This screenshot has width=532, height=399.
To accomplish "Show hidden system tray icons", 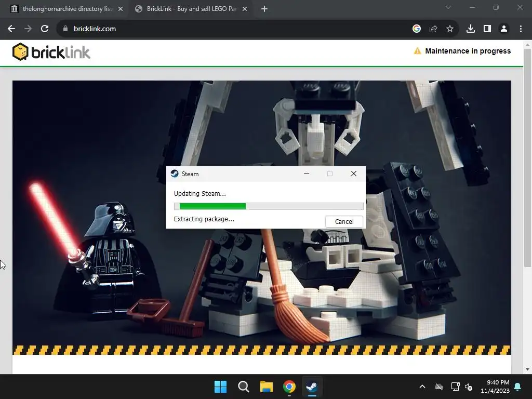I will [422, 387].
